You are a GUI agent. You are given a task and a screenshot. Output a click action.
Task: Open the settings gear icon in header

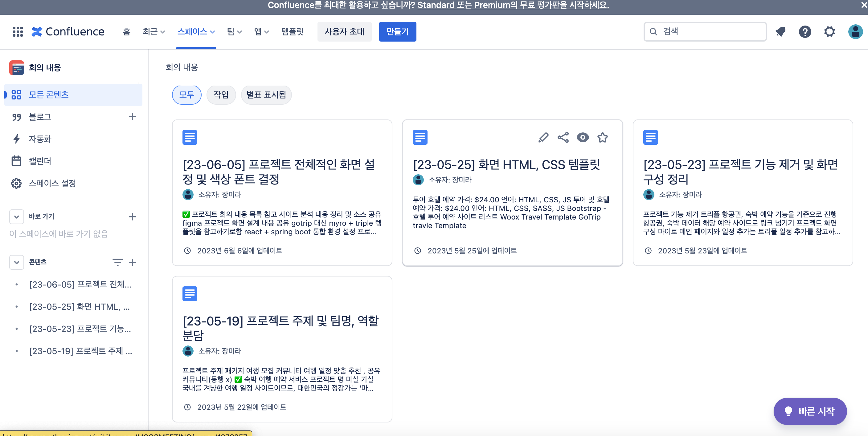point(829,32)
